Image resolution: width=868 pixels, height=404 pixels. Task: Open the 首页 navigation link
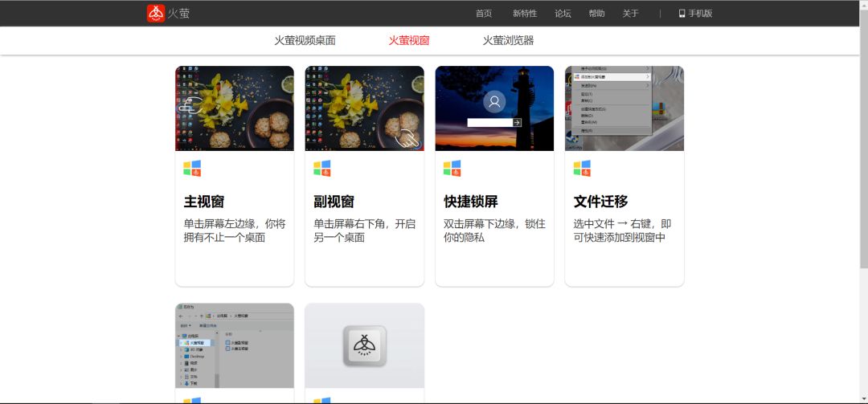[483, 14]
